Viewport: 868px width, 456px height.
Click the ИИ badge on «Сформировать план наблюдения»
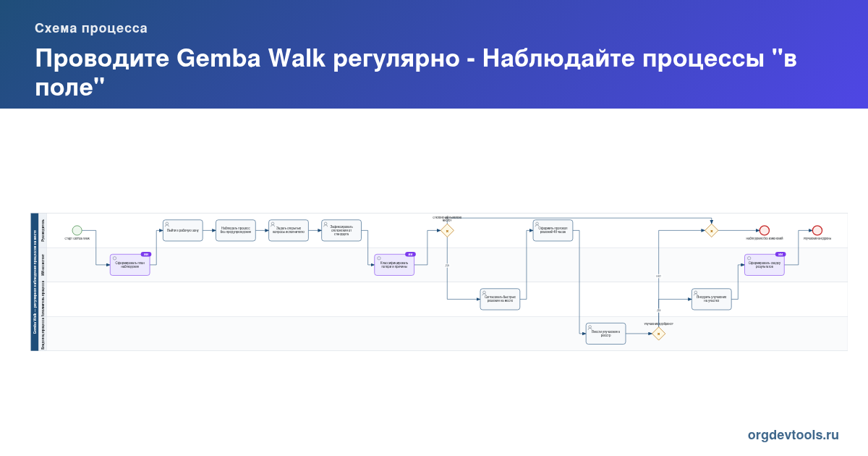coord(145,254)
